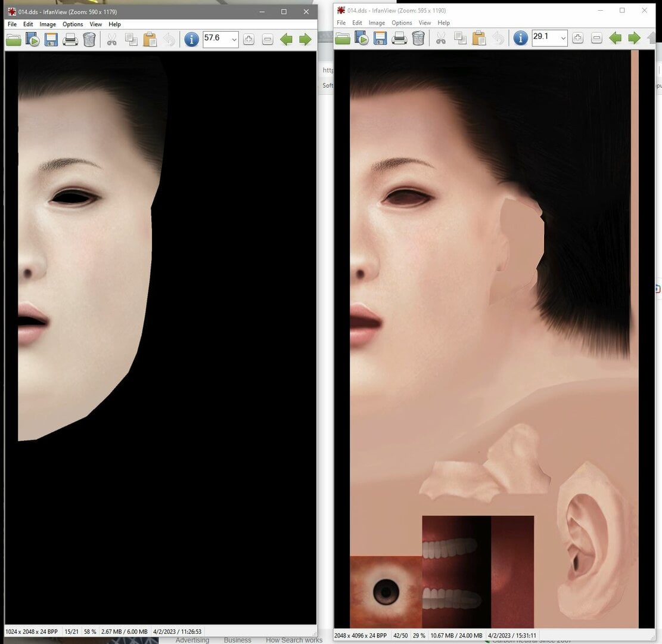Open image information icon in right window

click(520, 38)
